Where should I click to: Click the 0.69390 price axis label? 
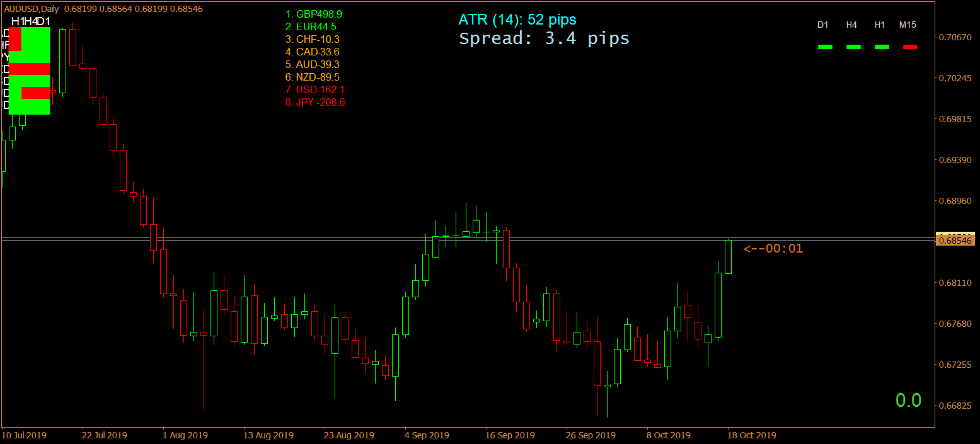[955, 161]
